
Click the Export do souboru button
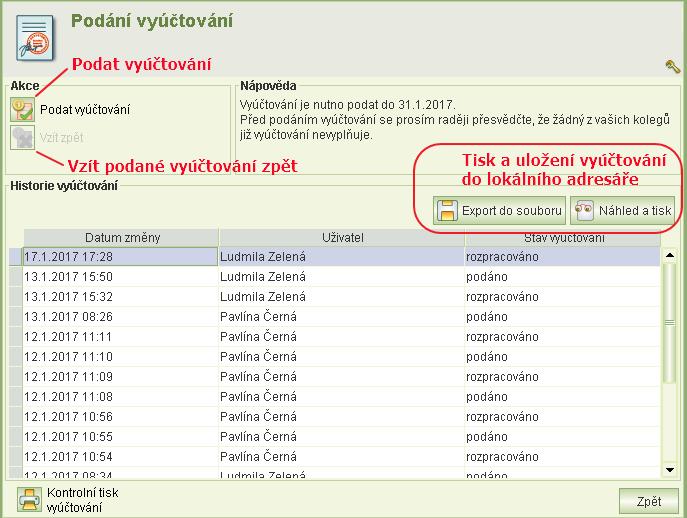click(499, 211)
